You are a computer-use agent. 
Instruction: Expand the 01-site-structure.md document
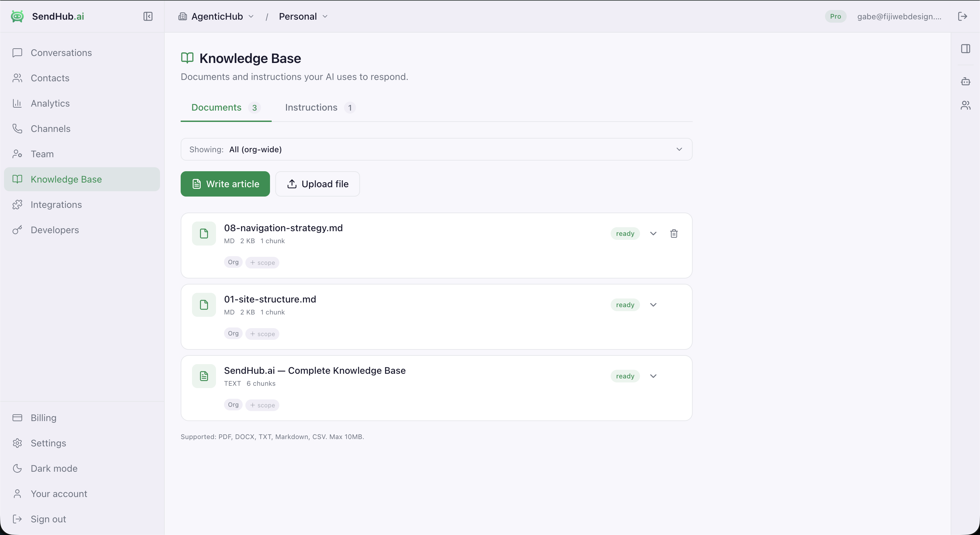point(653,304)
